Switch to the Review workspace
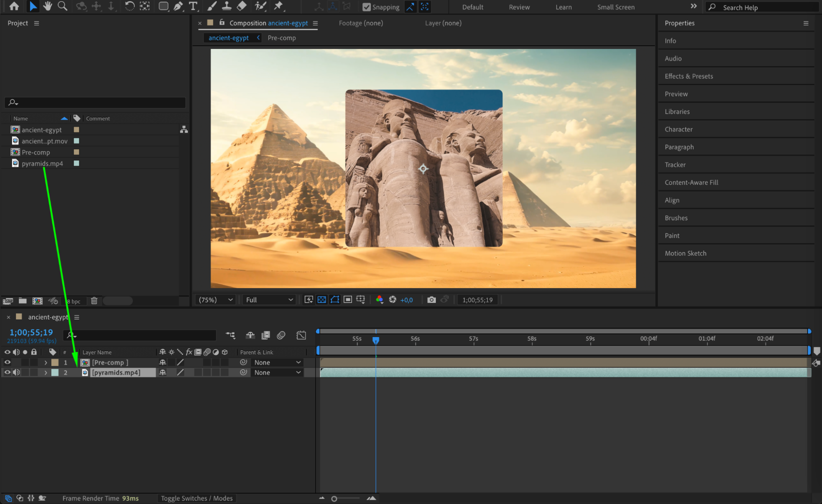 click(519, 7)
